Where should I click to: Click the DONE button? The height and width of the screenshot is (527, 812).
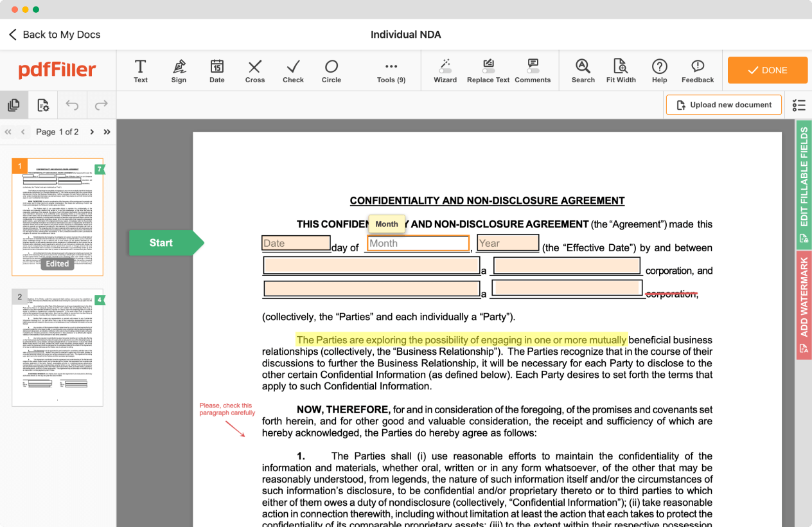[x=767, y=70]
